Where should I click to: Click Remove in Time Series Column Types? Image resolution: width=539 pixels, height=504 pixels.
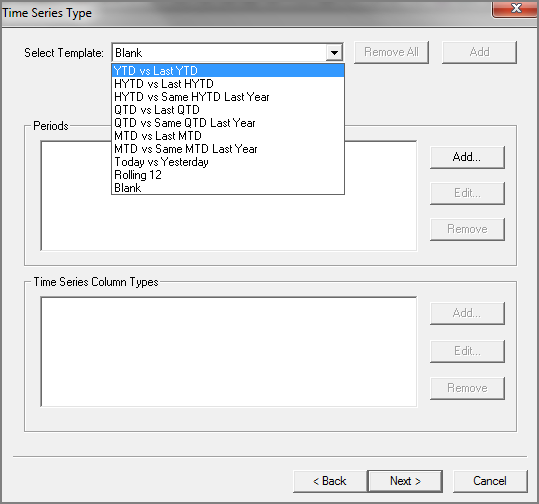pos(467,388)
